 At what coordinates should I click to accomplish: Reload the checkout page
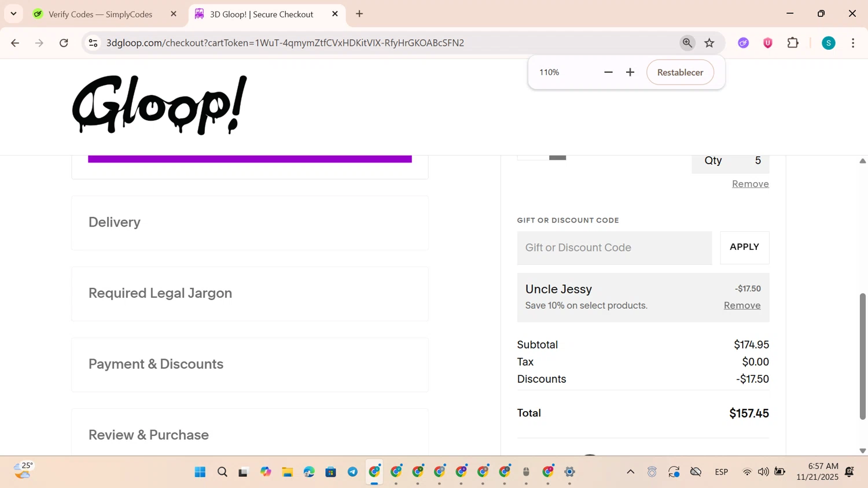[x=64, y=43]
